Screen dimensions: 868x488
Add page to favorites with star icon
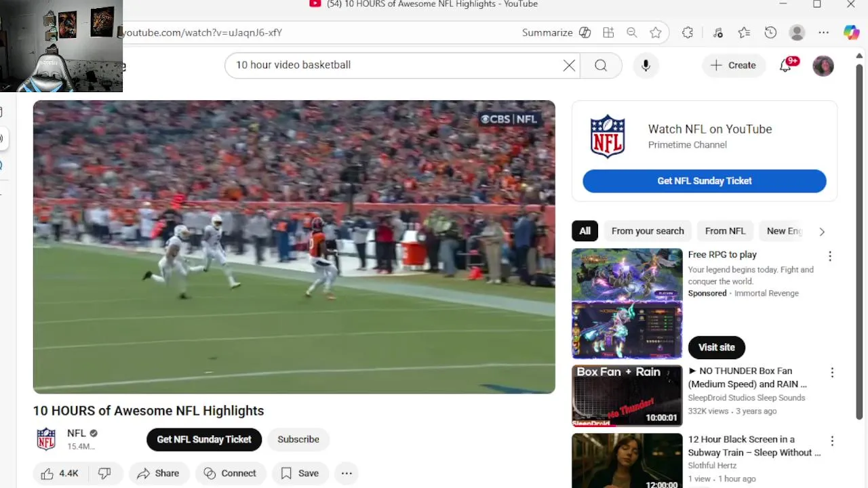pyautogui.click(x=655, y=33)
